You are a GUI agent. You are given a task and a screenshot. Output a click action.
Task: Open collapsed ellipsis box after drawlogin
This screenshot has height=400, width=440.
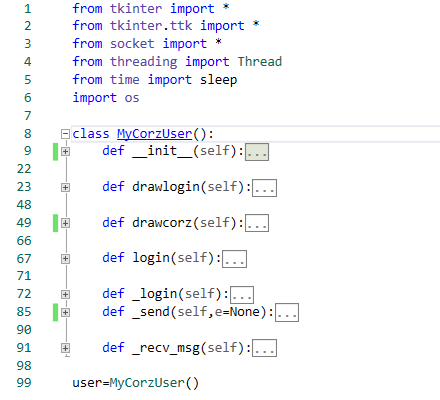[x=264, y=188]
